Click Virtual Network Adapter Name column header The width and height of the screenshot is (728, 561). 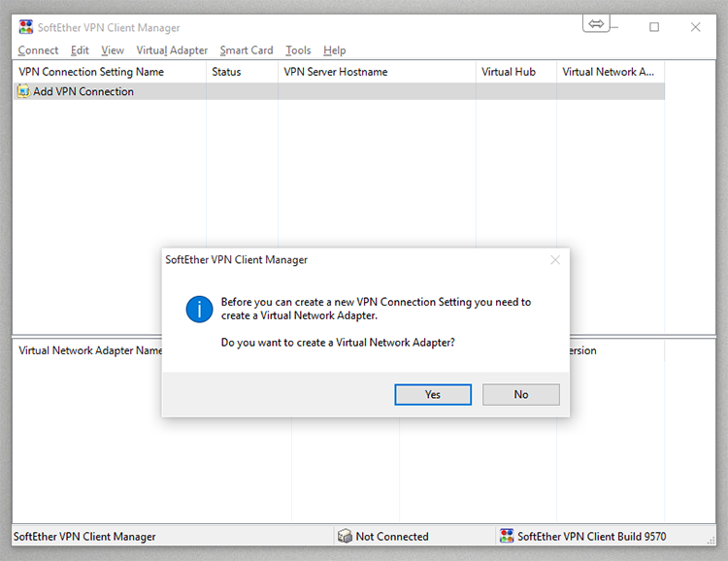(x=88, y=350)
